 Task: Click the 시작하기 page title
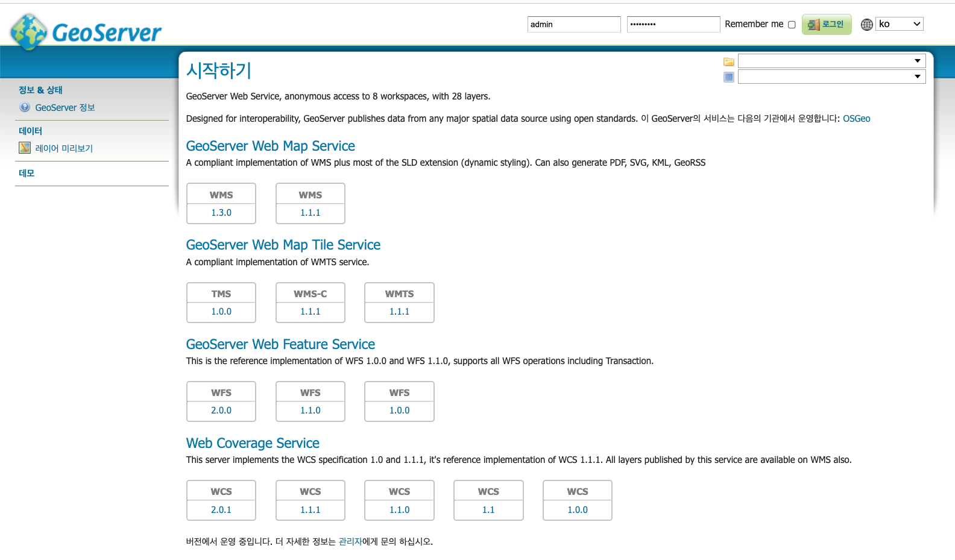click(219, 71)
